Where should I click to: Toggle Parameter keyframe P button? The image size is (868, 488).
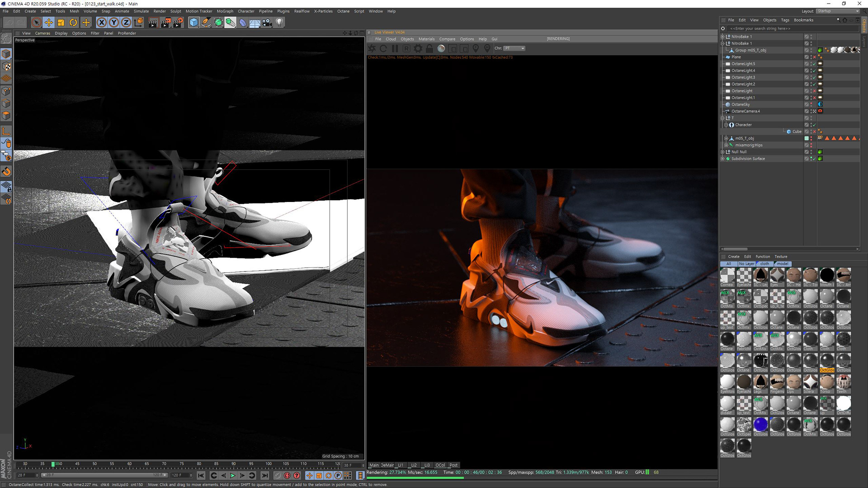[338, 475]
